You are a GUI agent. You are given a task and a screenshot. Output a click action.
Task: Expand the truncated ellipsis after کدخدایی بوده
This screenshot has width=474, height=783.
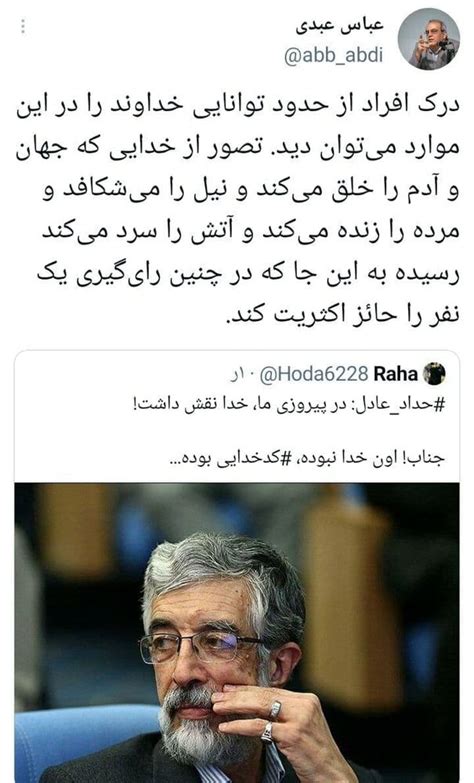pos(175,461)
